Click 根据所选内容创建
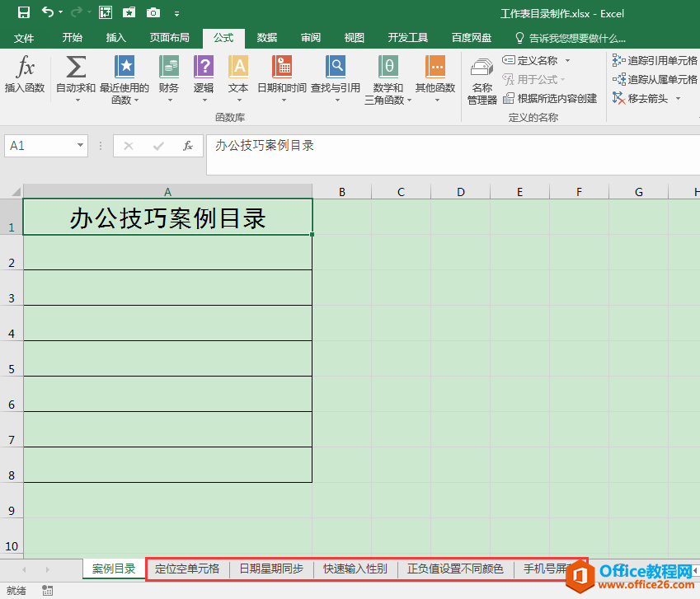The width and height of the screenshot is (700, 599). pyautogui.click(x=550, y=98)
